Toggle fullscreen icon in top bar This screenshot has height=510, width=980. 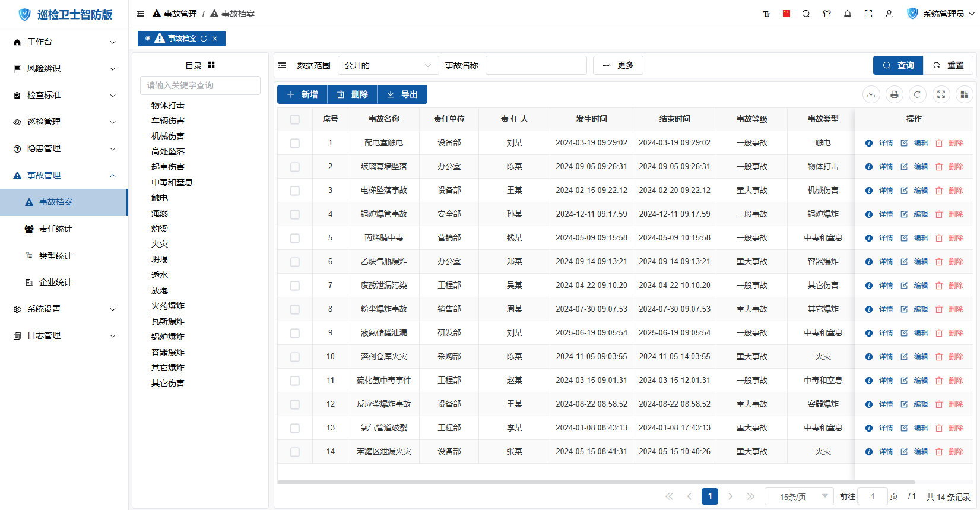click(868, 14)
